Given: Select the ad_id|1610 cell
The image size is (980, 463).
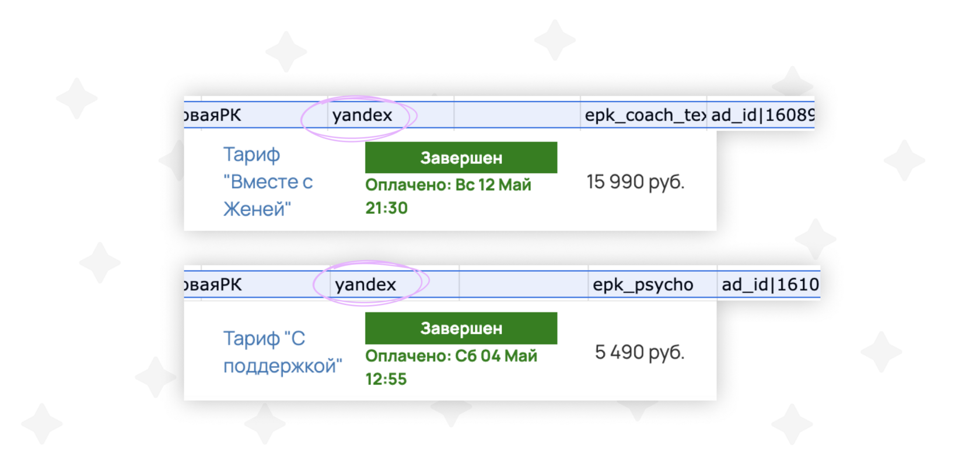Looking at the screenshot, I should [x=769, y=285].
